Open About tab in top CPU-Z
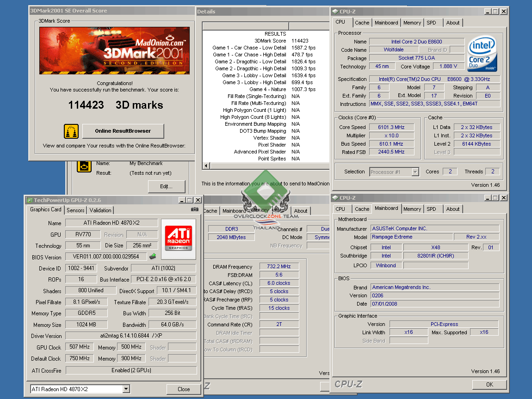The height and width of the screenshot is (399, 532). (452, 23)
